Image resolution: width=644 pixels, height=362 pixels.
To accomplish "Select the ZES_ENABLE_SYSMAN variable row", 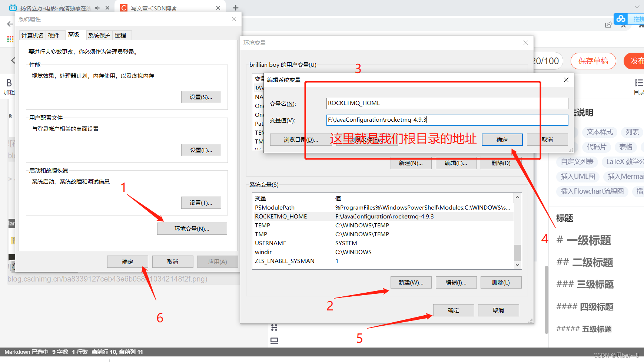I will 383,261.
